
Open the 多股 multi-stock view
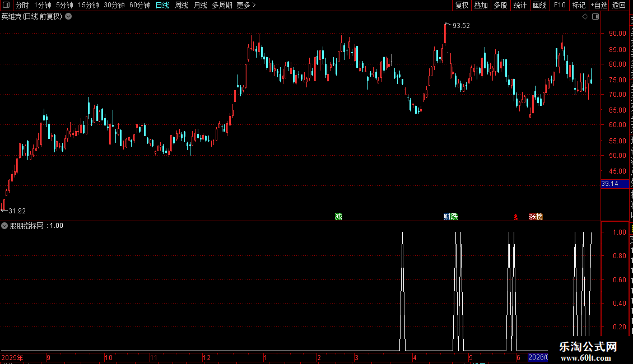click(500, 5)
